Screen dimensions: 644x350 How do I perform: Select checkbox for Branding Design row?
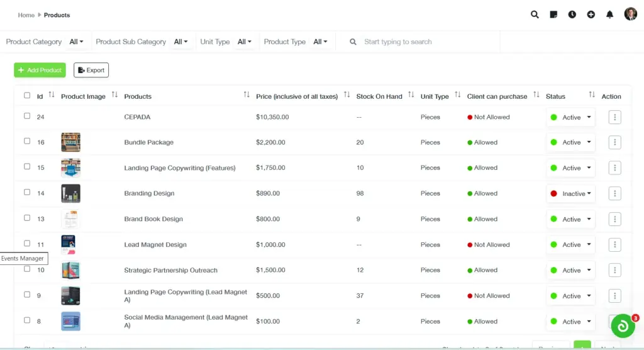click(x=26, y=192)
